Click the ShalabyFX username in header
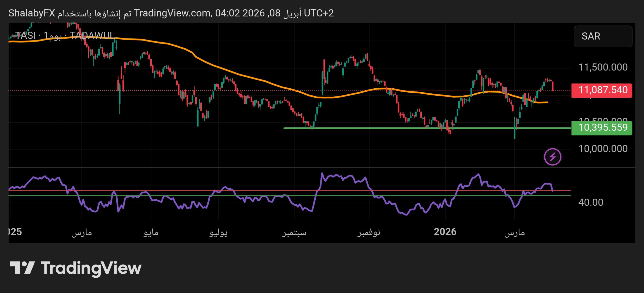 (x=31, y=13)
